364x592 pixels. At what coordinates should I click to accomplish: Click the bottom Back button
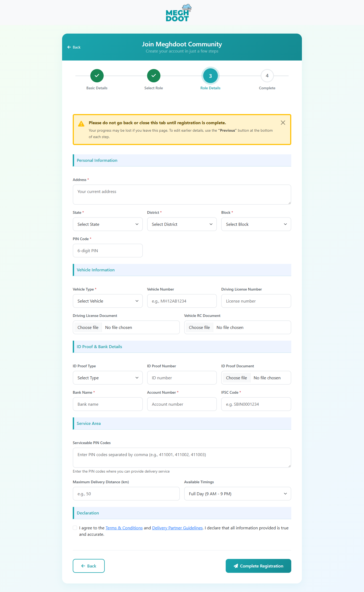coord(89,566)
